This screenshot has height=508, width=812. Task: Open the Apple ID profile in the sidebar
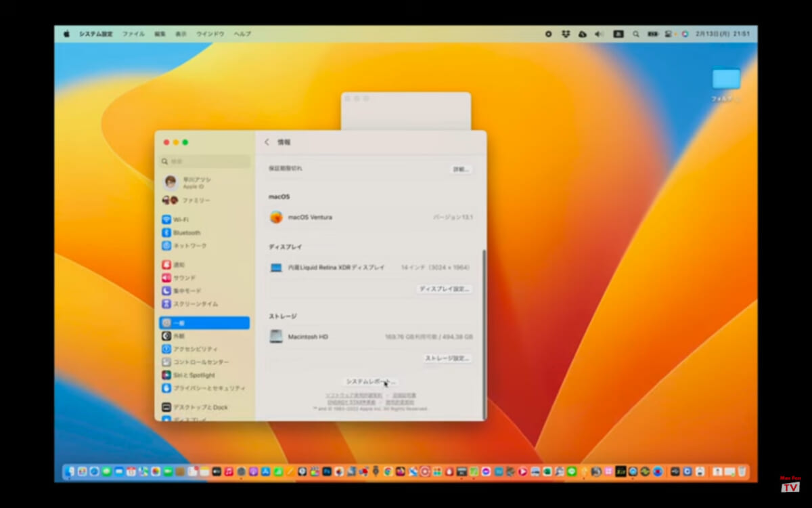[x=204, y=182]
